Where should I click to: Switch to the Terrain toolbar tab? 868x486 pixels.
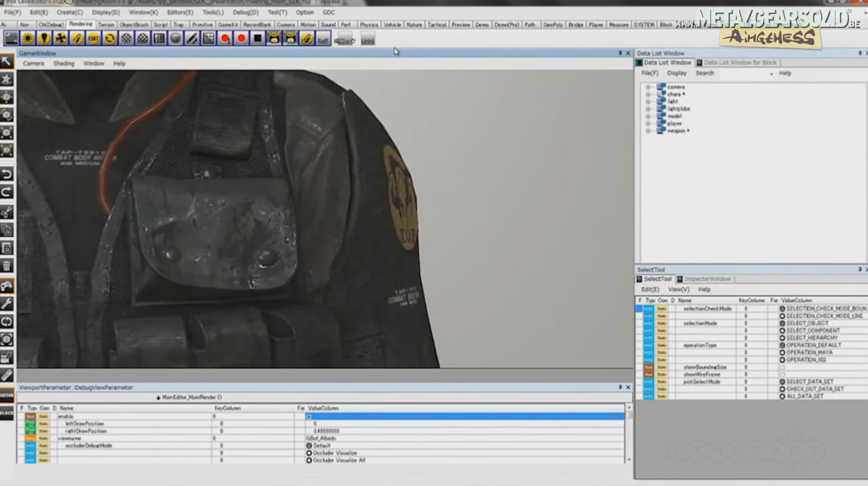(106, 24)
